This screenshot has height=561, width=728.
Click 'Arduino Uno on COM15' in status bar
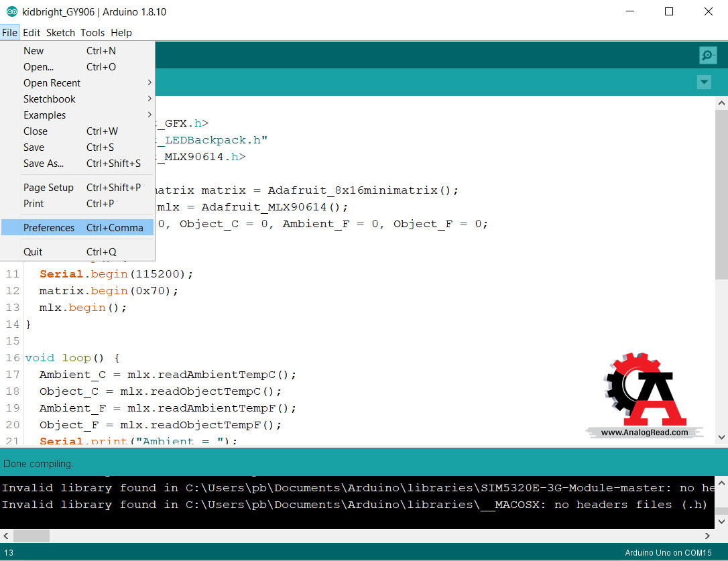[668, 553]
